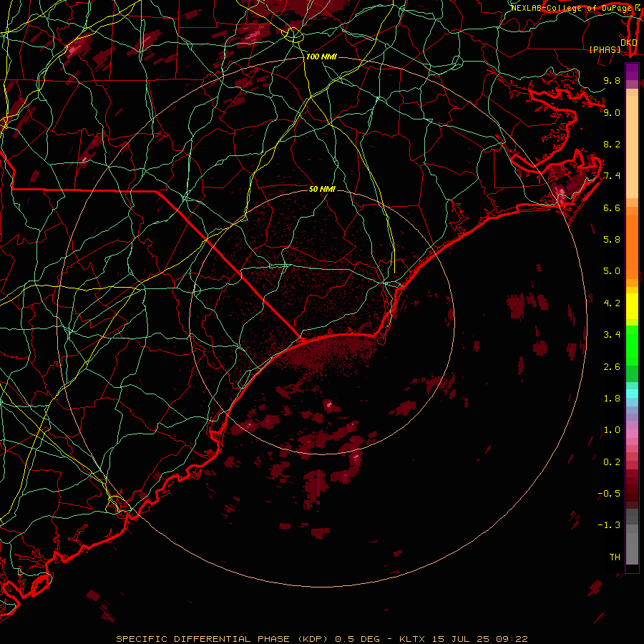Click the 5.0 scale label
Viewport: 644px width, 644px height.
click(612, 271)
